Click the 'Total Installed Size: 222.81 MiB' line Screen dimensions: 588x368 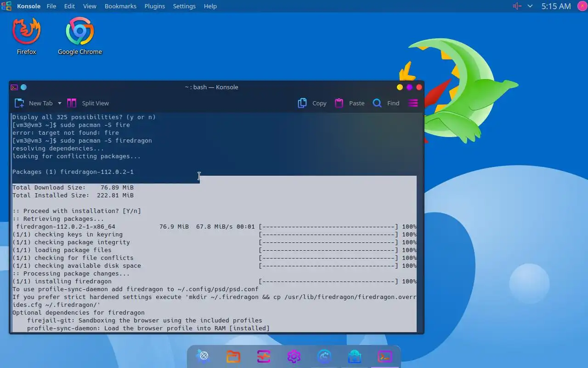73,195
